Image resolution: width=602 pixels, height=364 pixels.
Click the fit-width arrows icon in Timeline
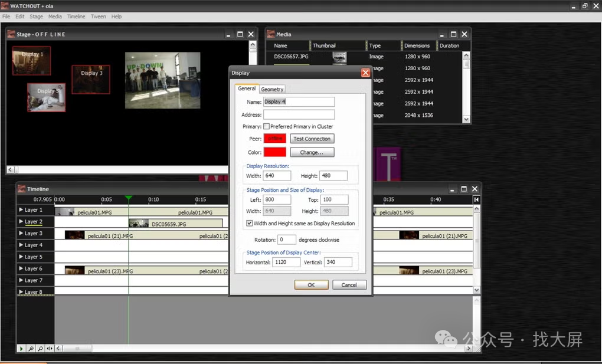click(49, 349)
